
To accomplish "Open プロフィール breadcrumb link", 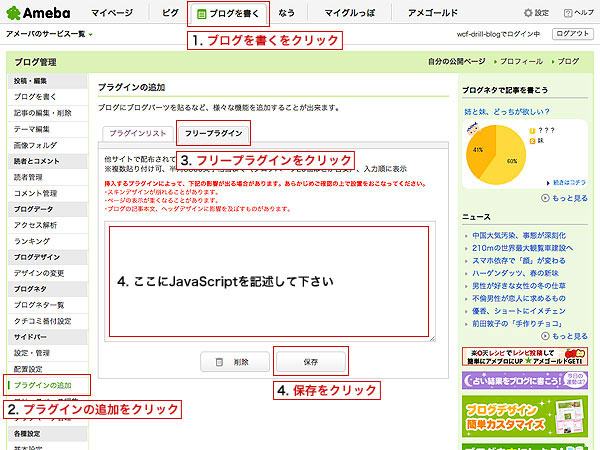I will [521, 61].
